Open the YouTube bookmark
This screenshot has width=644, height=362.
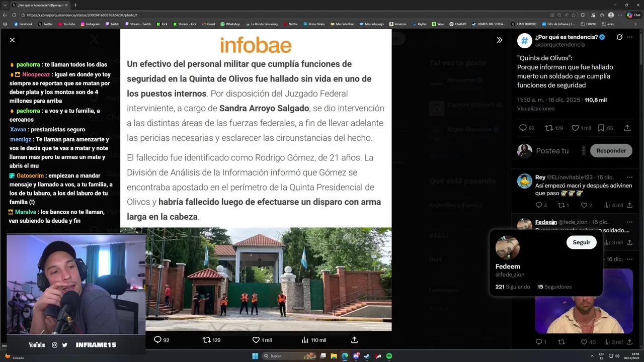[66, 24]
